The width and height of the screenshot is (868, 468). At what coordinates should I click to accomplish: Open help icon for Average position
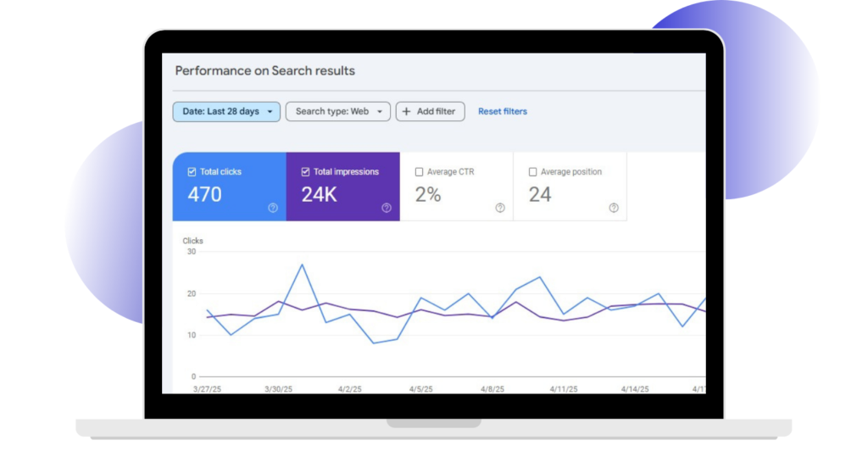[x=614, y=208]
